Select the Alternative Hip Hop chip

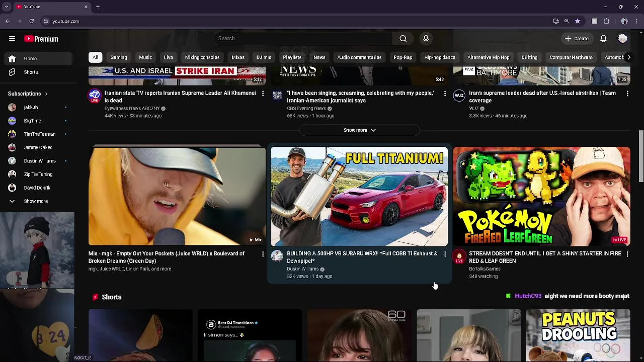click(x=489, y=57)
